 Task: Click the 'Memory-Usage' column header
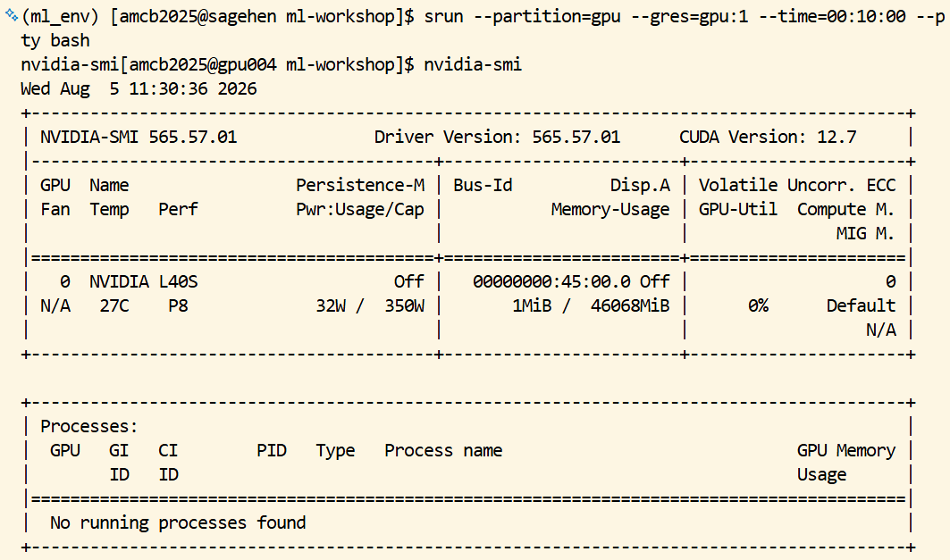point(610,210)
